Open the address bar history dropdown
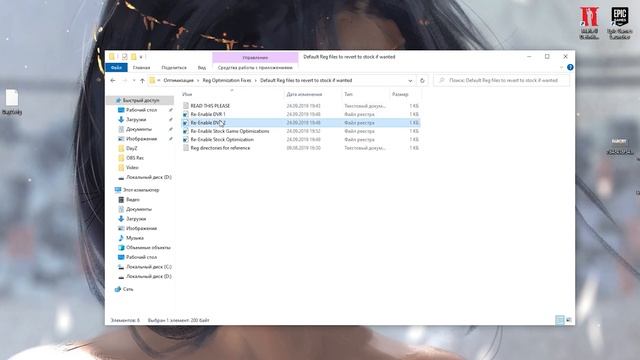The width and height of the screenshot is (640, 360). click(x=410, y=80)
